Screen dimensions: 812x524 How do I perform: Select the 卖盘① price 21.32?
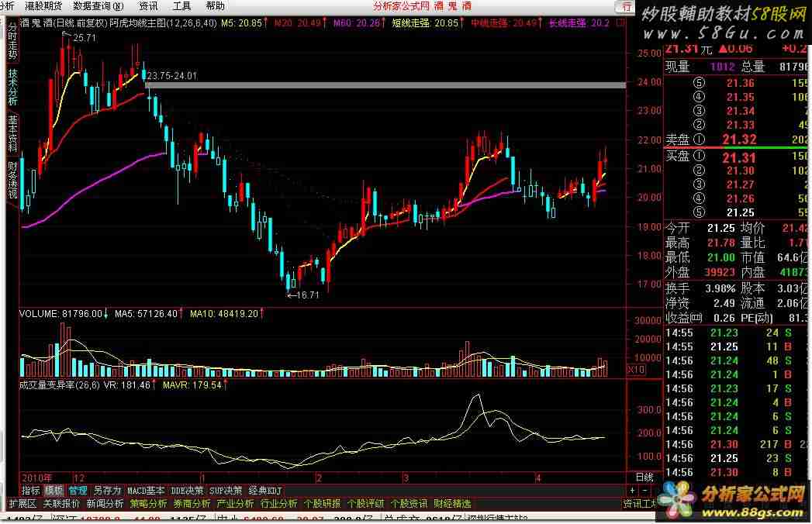click(x=739, y=140)
